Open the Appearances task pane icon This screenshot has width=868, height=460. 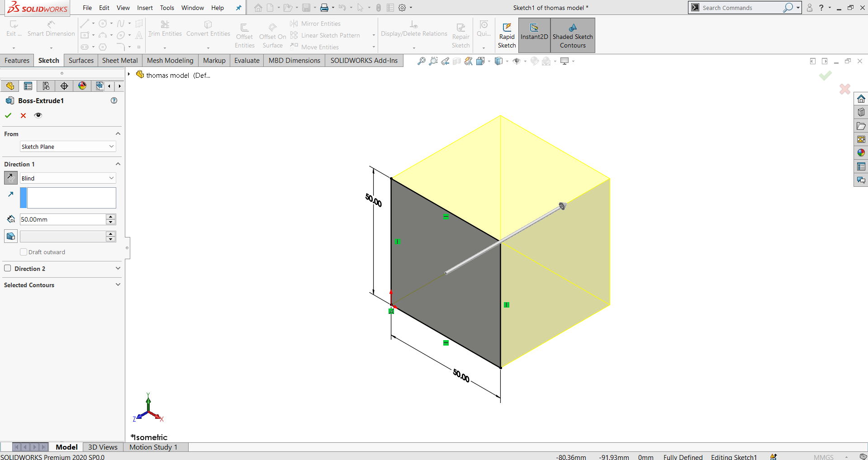point(861,153)
